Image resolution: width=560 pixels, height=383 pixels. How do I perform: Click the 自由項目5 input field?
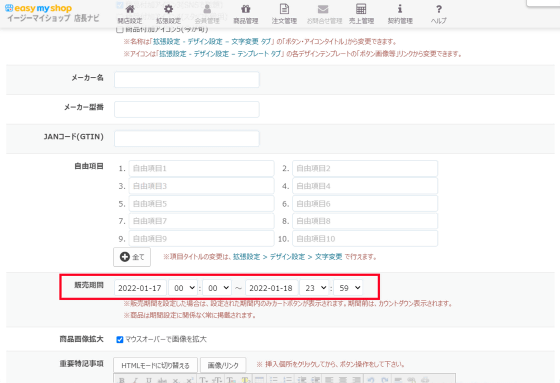coord(201,204)
